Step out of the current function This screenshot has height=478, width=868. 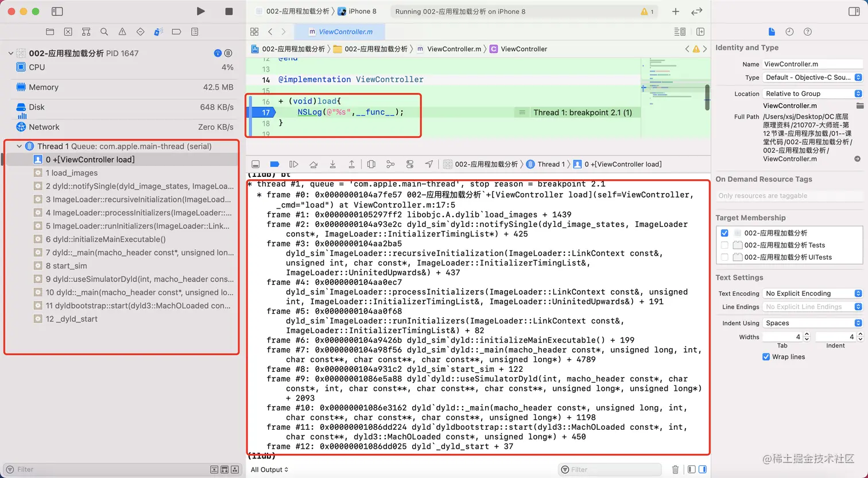point(351,164)
